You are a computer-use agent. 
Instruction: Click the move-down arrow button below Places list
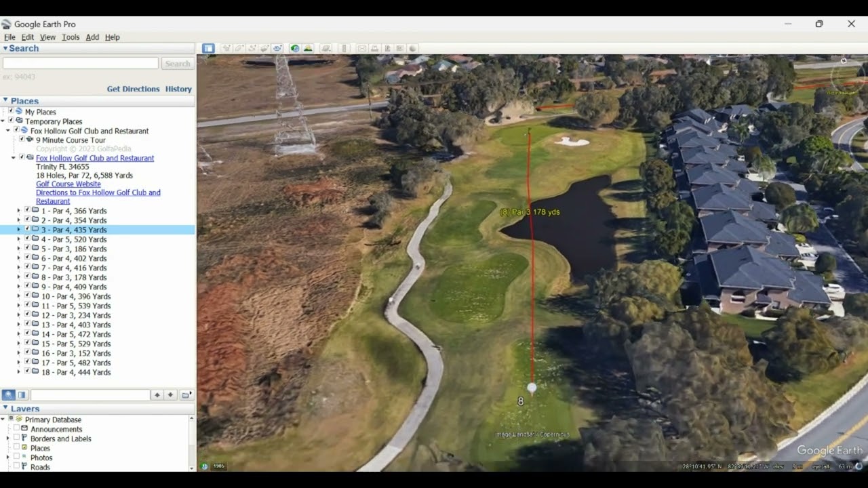tap(171, 395)
